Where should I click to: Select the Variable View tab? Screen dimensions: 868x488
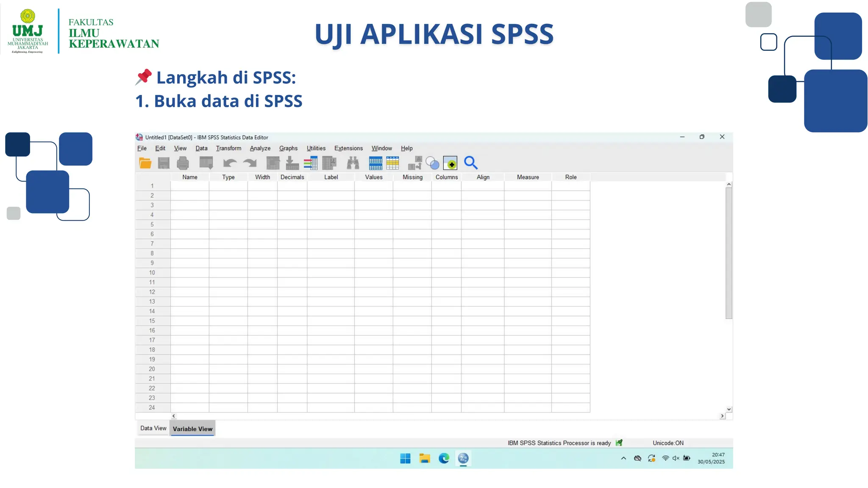(x=192, y=429)
